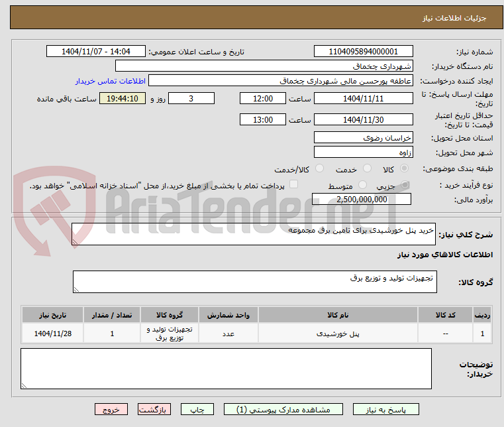Select the خدمت radio button
Image resolution: width=504 pixels, height=427 pixels.
(367, 168)
